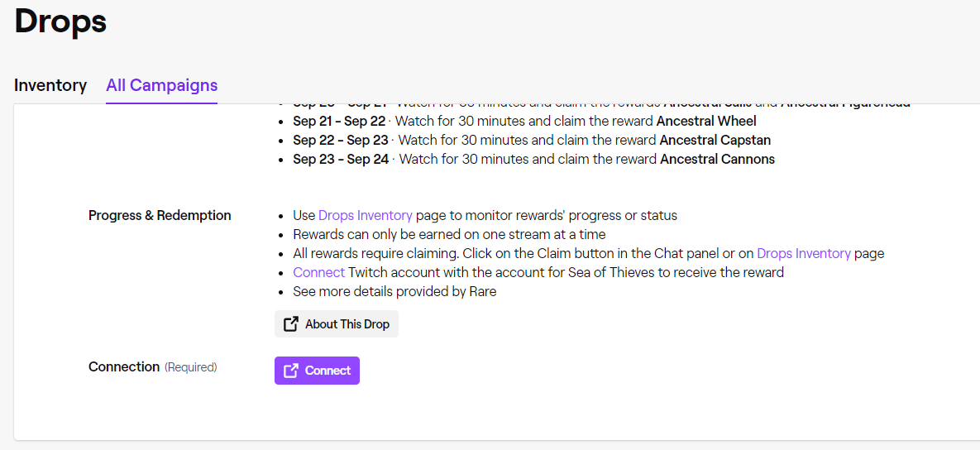Select the All Campaigns tab

[161, 85]
